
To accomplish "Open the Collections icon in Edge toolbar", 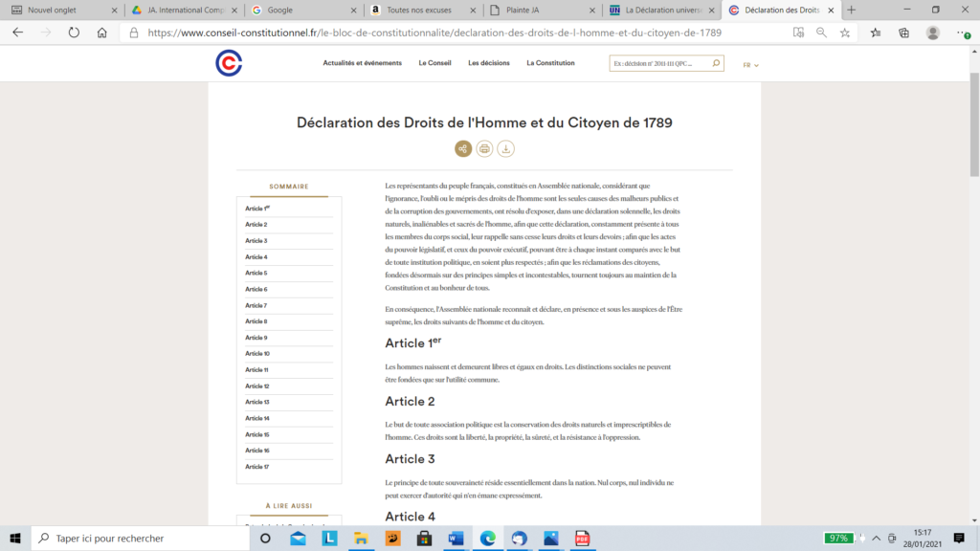I will [903, 33].
